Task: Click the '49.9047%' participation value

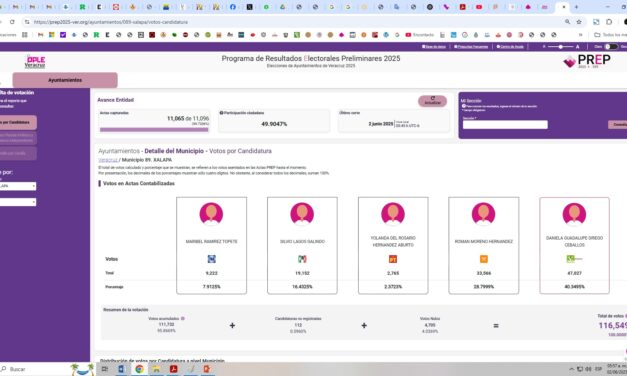Action: tap(274, 124)
